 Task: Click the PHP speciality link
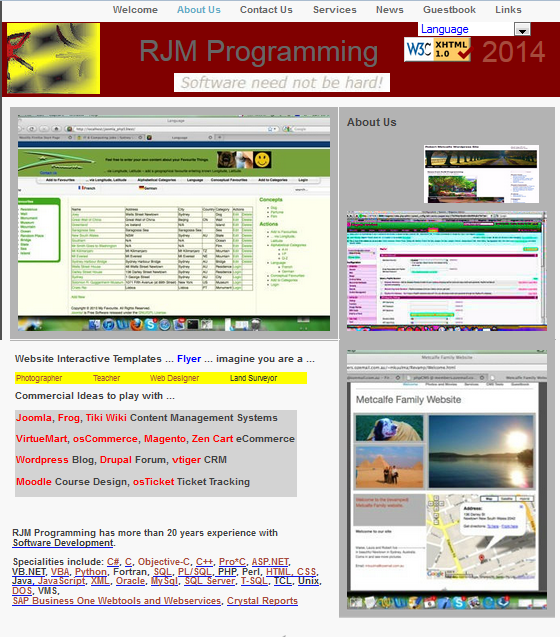(227, 572)
